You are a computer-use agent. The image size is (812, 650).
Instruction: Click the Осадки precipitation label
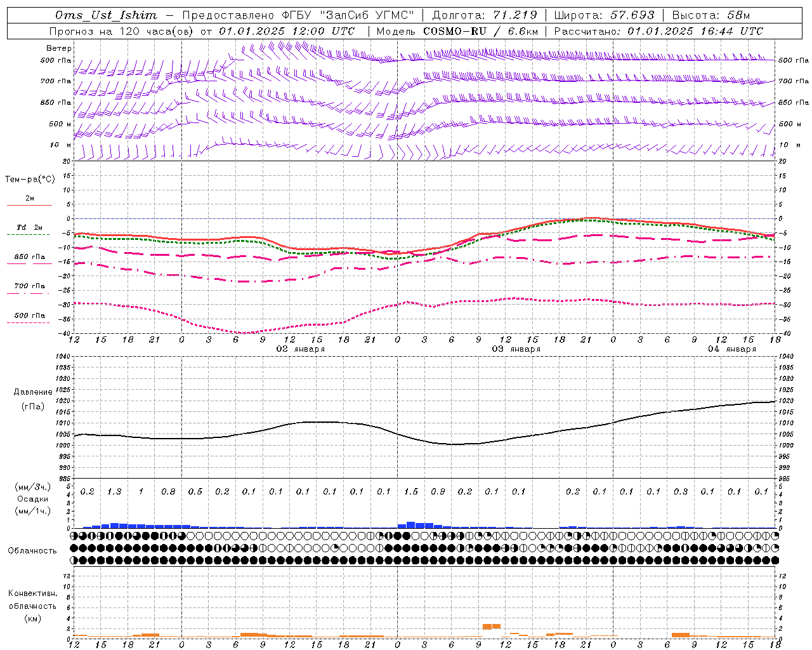(33, 499)
